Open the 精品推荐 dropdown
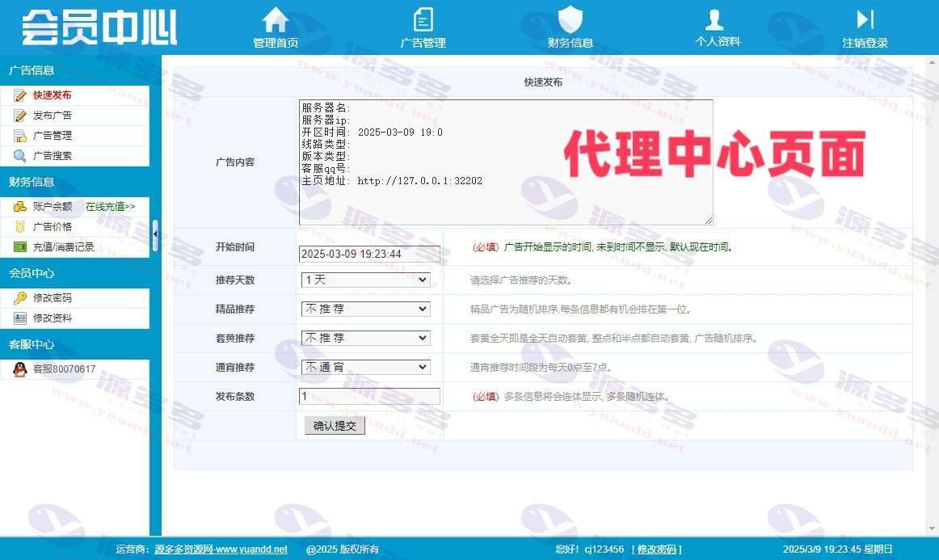This screenshot has height=560, width=939. (365, 309)
